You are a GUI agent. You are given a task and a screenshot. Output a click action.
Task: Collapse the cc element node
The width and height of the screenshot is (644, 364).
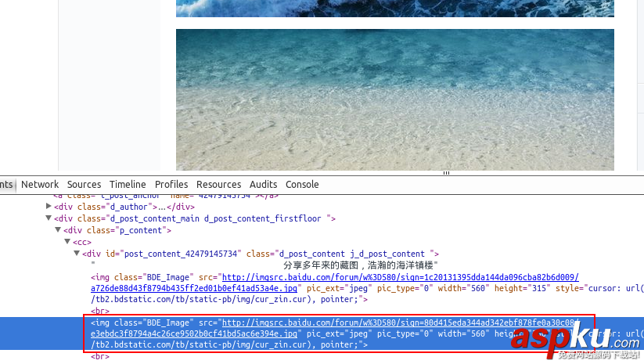click(67, 242)
